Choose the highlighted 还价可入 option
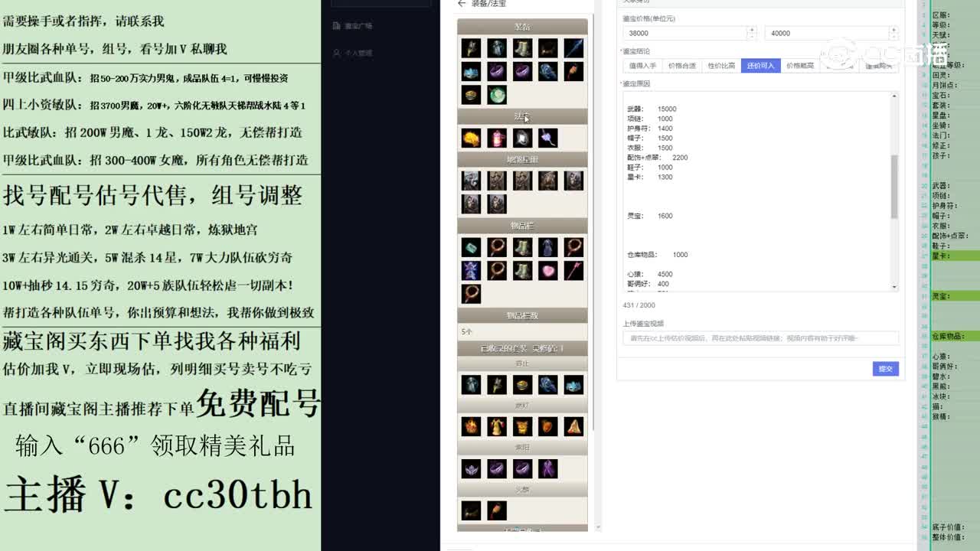Screen dimensions: 980x551 [760, 66]
